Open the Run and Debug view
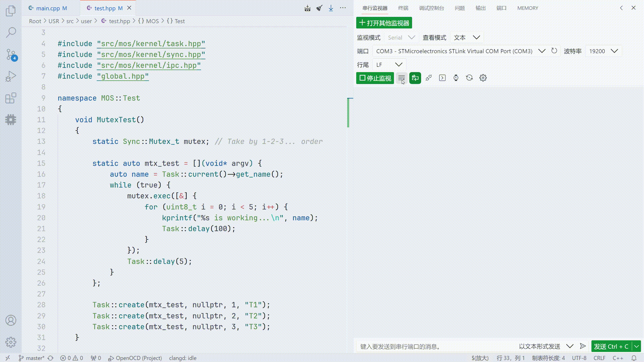644x362 pixels. pyautogui.click(x=11, y=76)
